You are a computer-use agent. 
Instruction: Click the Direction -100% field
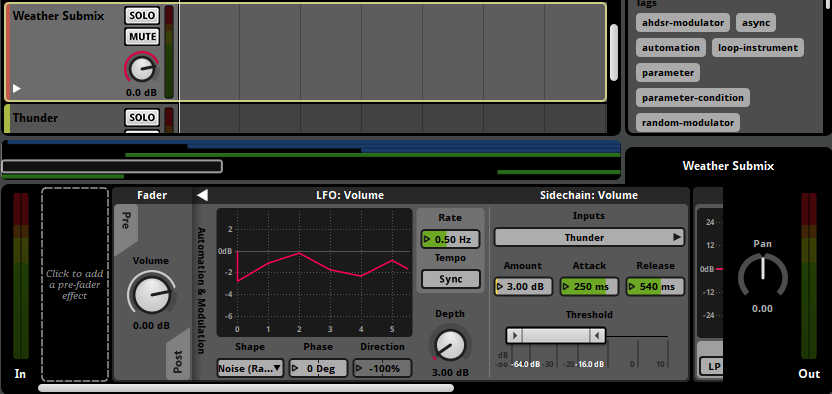[x=382, y=368]
